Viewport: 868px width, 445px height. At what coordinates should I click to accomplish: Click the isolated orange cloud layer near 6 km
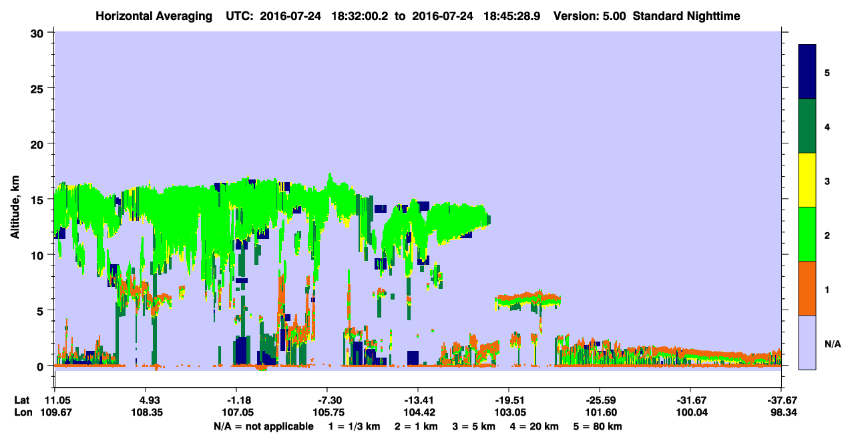(528, 300)
